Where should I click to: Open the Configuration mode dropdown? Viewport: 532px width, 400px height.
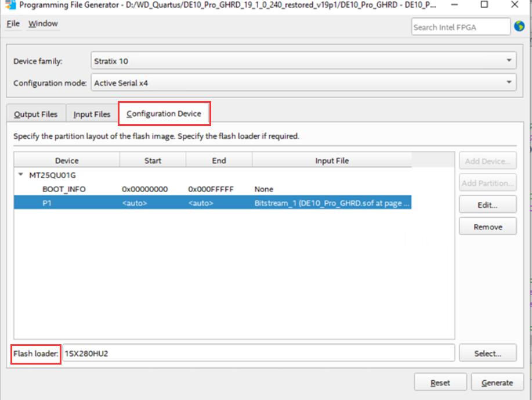click(303, 83)
